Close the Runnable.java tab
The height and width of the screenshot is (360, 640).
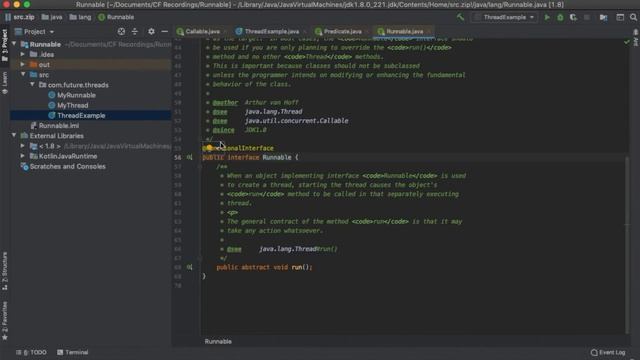point(429,31)
